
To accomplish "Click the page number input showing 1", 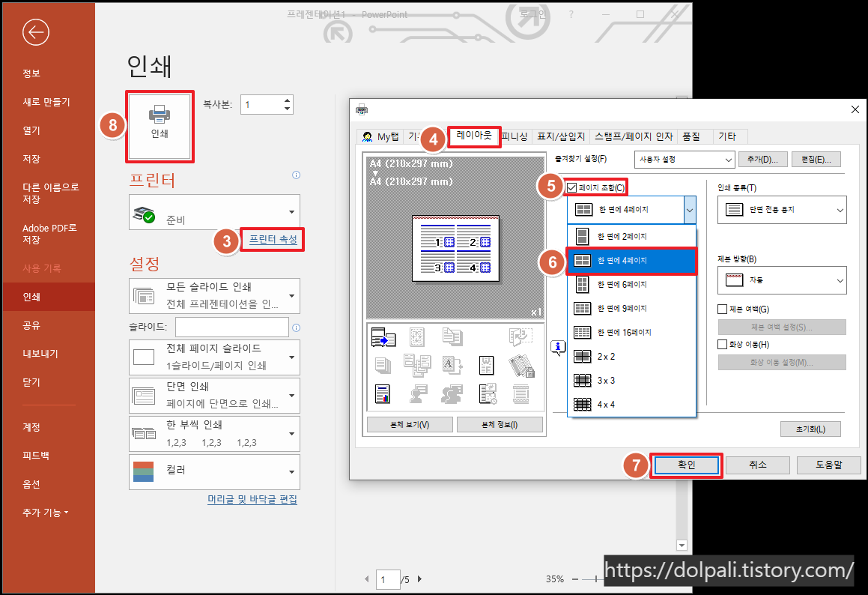I will point(387,579).
